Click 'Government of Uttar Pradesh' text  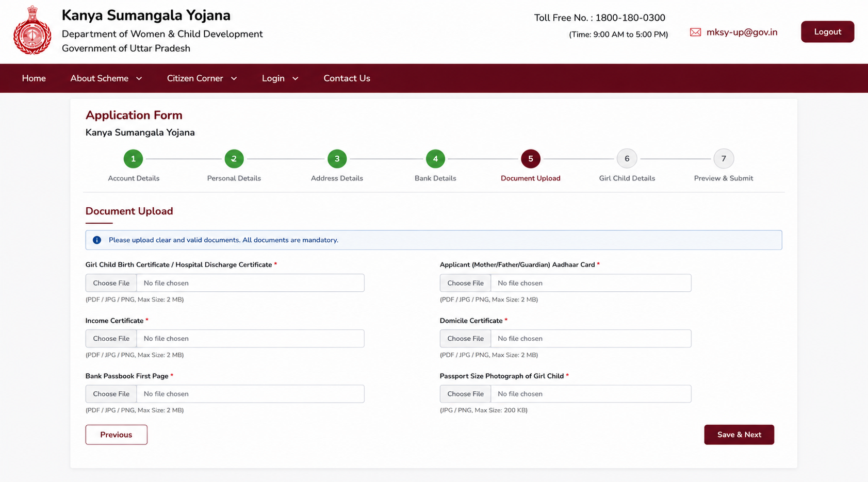(126, 48)
